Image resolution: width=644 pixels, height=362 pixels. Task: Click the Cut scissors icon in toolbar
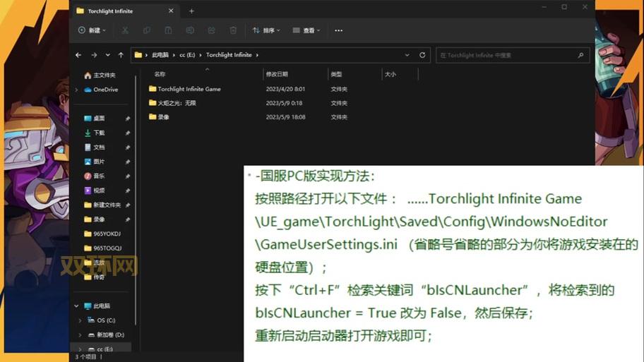(125, 30)
